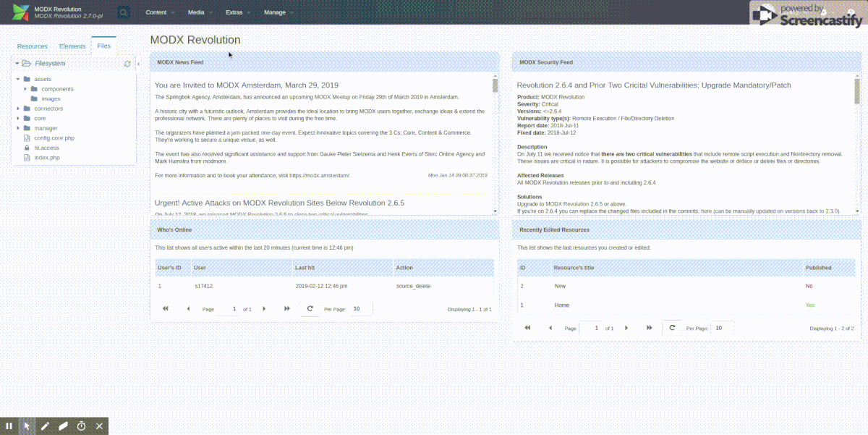This screenshot has width=868, height=435.
Task: Click the timer icon in Screencastify bar
Action: [82, 426]
